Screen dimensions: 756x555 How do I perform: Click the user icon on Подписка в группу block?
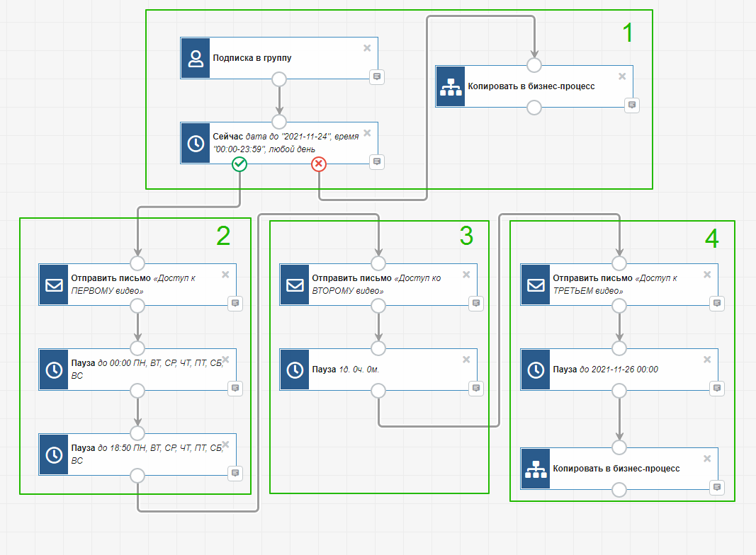[196, 58]
